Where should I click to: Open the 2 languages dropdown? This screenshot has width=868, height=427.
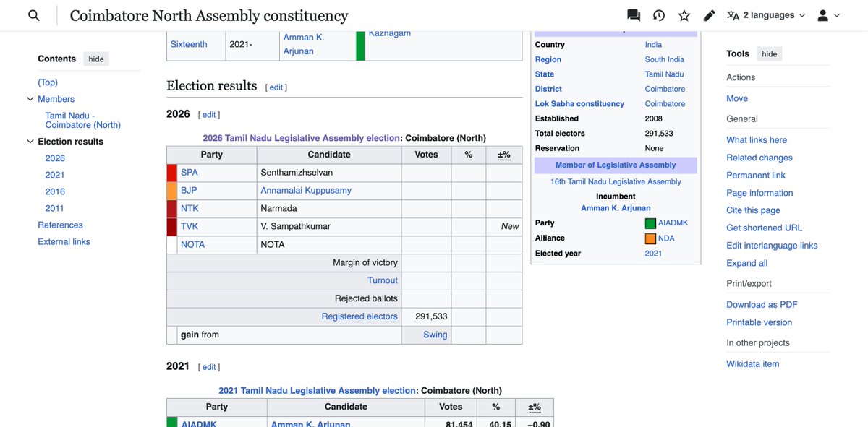pyautogui.click(x=765, y=15)
